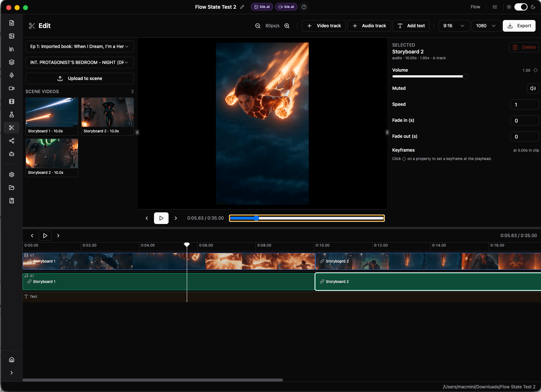Click the Fade in input field
This screenshot has height=392, width=541.
pos(525,121)
